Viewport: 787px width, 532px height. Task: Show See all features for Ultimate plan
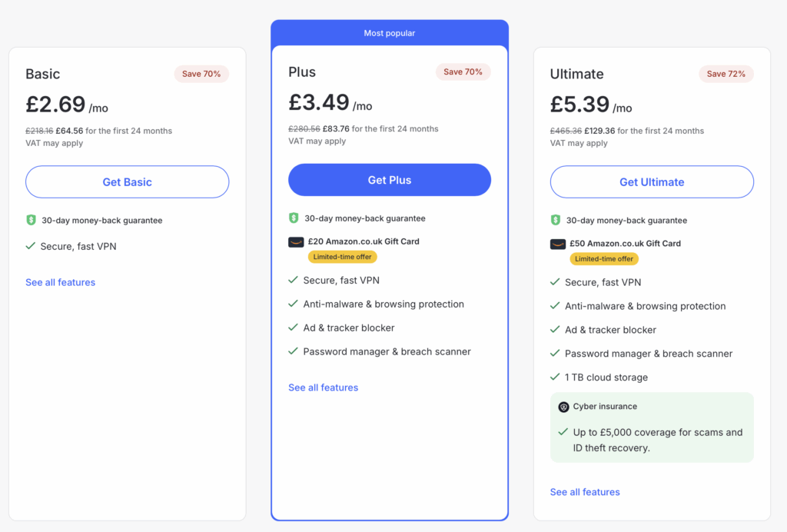585,492
